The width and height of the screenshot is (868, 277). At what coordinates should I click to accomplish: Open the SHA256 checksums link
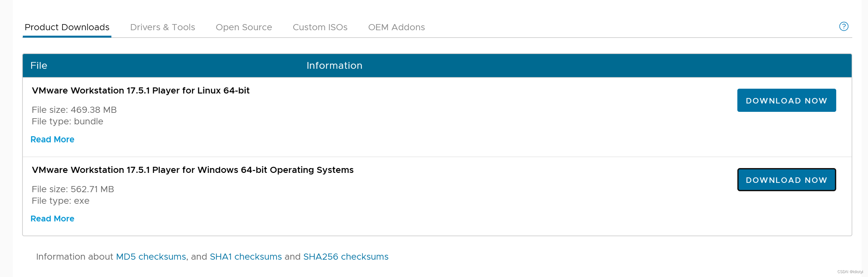click(346, 257)
